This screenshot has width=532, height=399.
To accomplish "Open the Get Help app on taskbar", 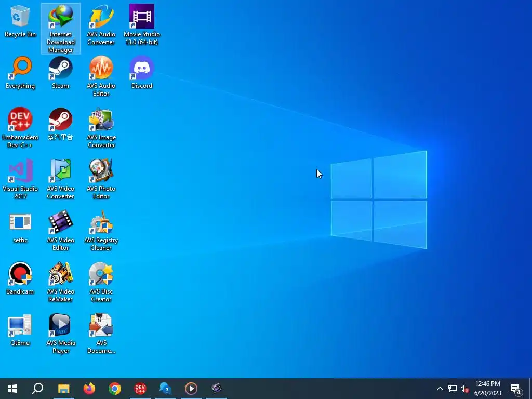I will (x=166, y=389).
